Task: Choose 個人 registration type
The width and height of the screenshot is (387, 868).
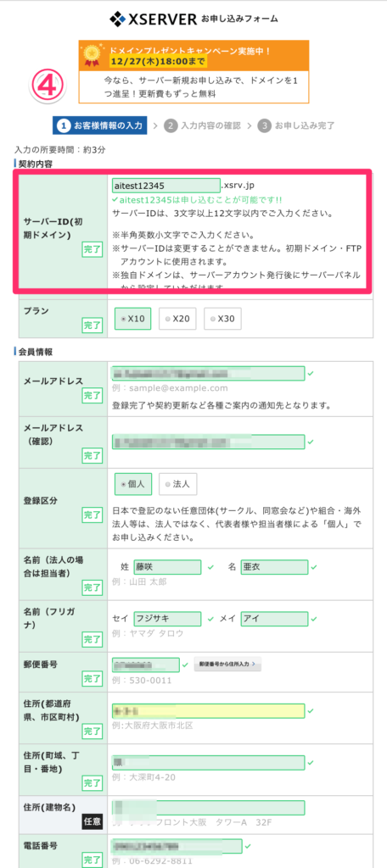Action: coord(132,484)
